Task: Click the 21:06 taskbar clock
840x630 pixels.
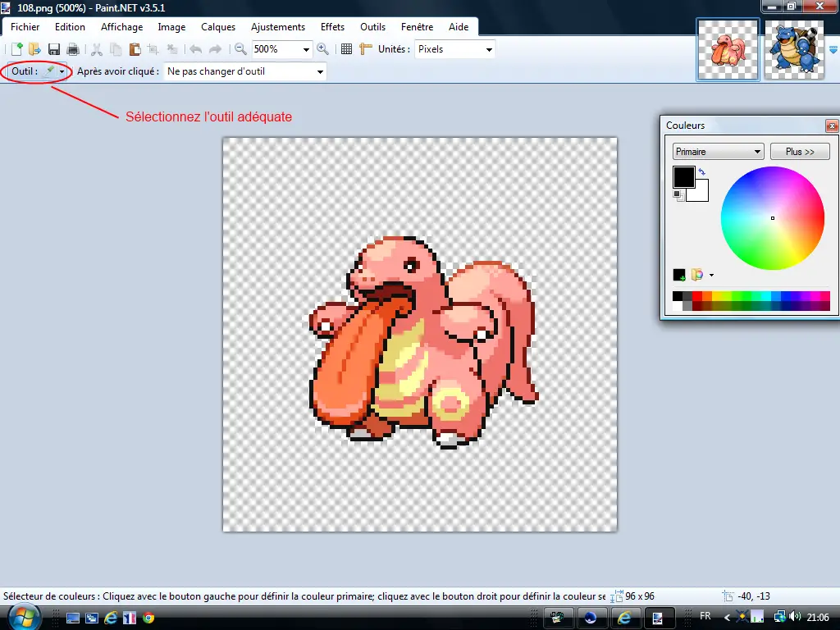Action: coord(818,618)
